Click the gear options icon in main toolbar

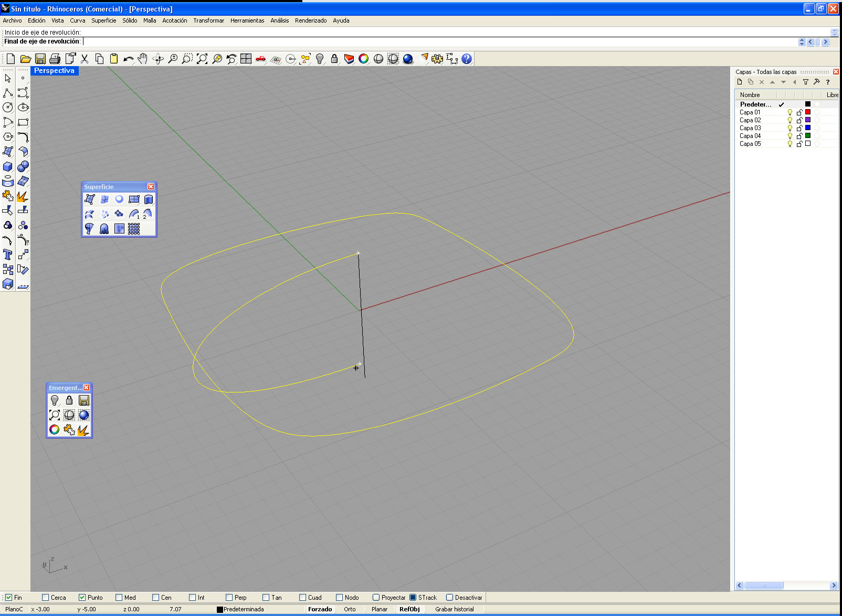pos(437,59)
